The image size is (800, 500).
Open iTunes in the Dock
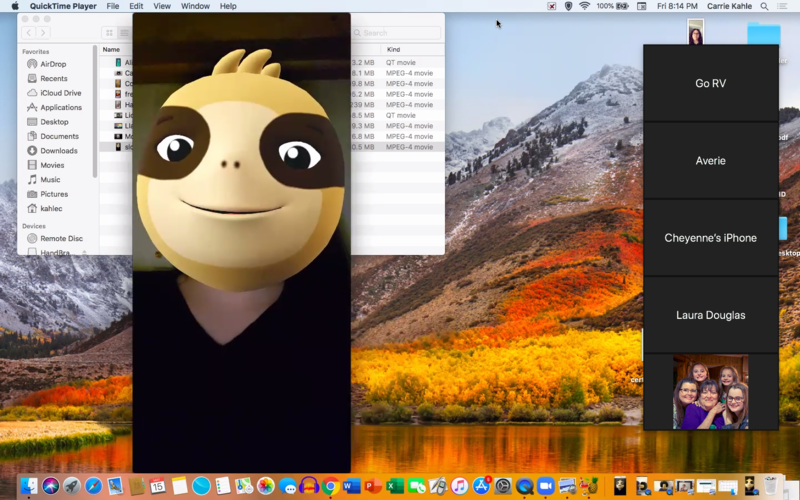459,486
